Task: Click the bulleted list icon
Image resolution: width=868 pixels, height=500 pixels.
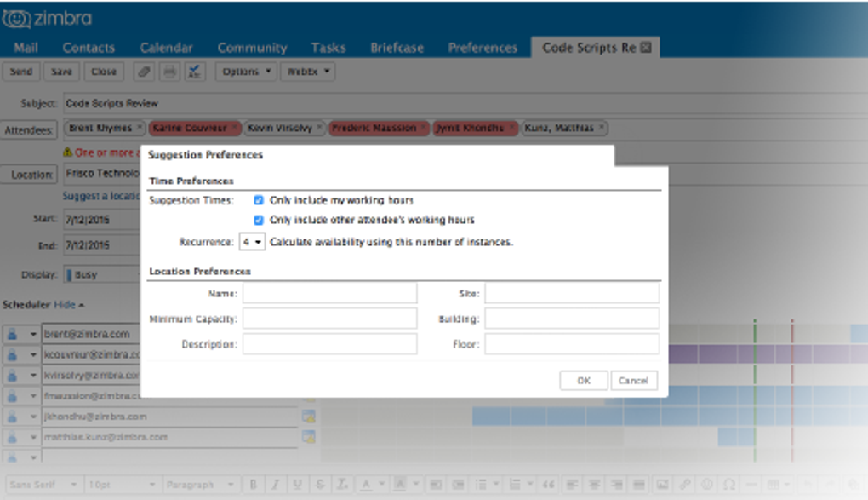Action: pos(481,485)
